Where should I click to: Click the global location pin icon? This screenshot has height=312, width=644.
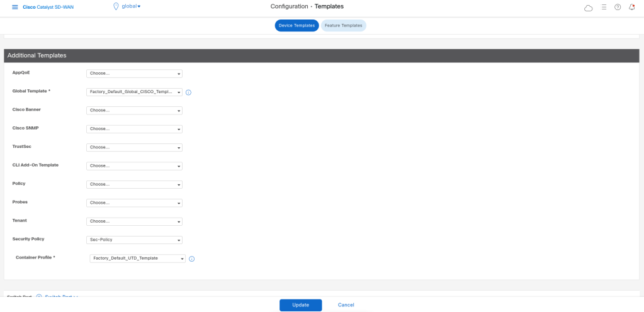(x=116, y=6)
